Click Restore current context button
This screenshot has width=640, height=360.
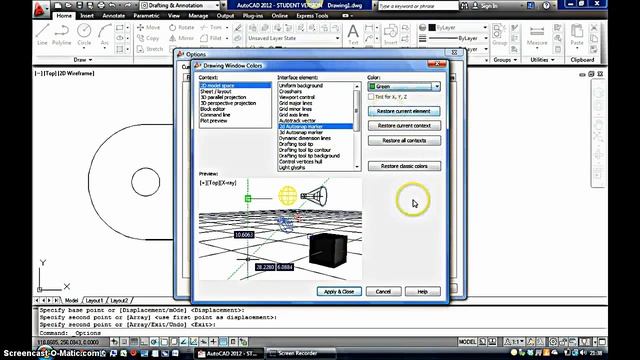[404, 126]
